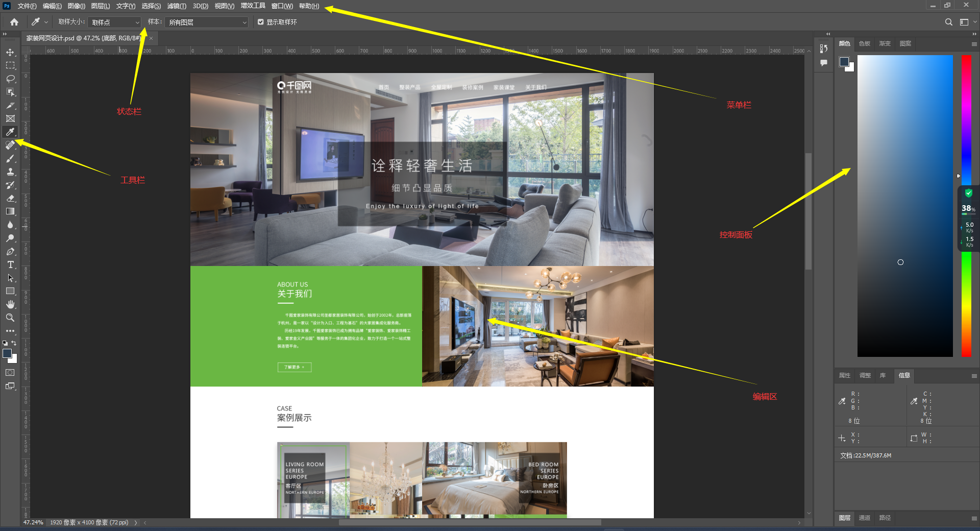Select the Eraser tool
Viewport: 980px width, 531px height.
click(10, 198)
